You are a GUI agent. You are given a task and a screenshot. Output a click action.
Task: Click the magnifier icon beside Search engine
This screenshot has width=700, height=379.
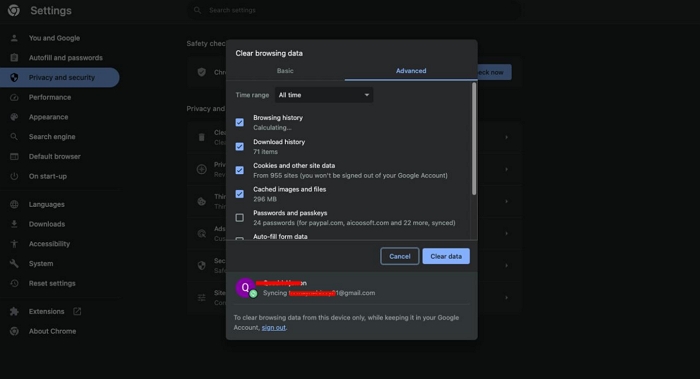[x=14, y=137]
